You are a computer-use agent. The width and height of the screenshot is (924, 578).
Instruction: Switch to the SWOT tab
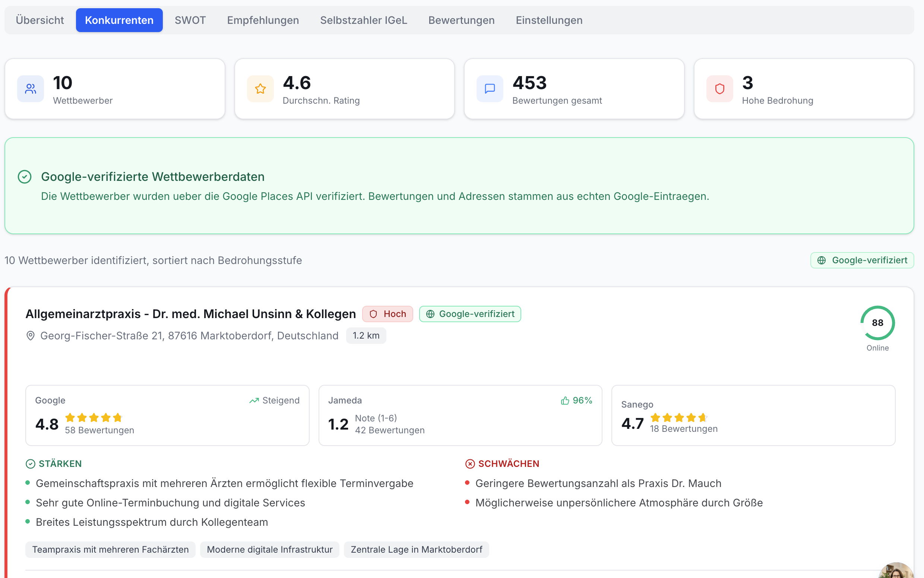click(190, 20)
